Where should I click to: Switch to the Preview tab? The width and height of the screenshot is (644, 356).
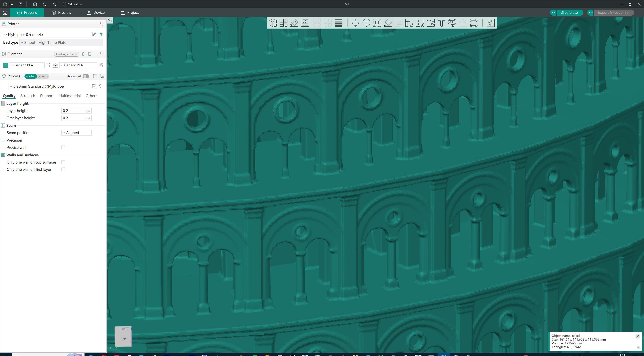point(62,13)
